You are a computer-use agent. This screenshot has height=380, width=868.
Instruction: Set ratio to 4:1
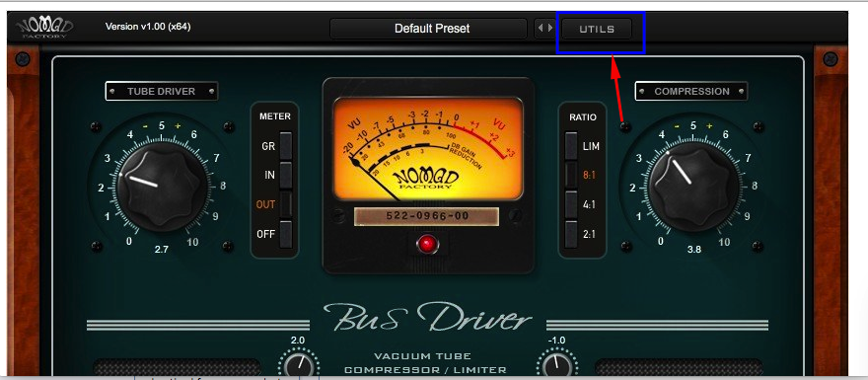coord(571,204)
